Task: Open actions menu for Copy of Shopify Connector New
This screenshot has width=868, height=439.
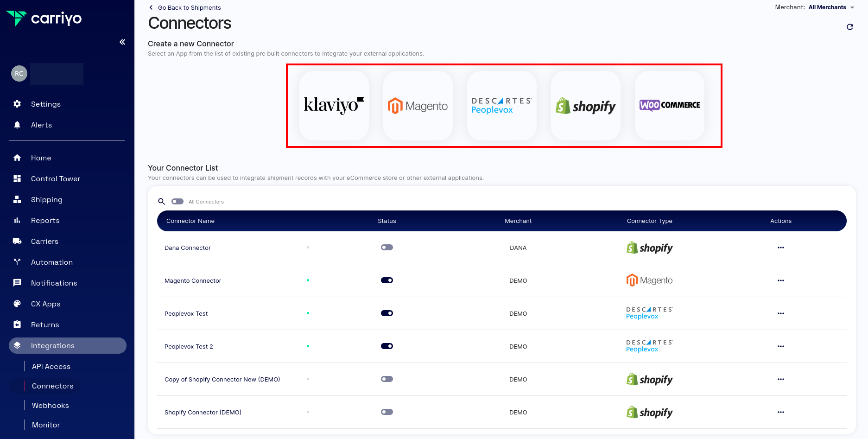Action: pos(781,379)
